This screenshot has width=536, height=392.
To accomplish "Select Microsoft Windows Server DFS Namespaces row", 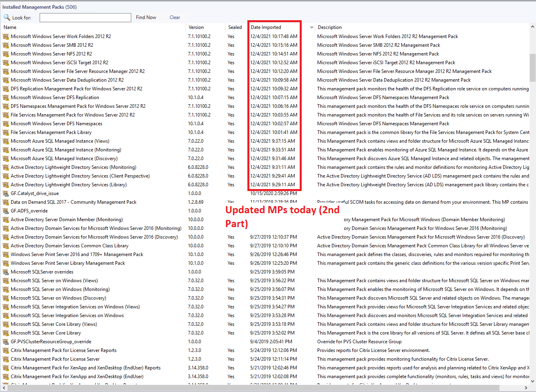I will (x=56, y=124).
